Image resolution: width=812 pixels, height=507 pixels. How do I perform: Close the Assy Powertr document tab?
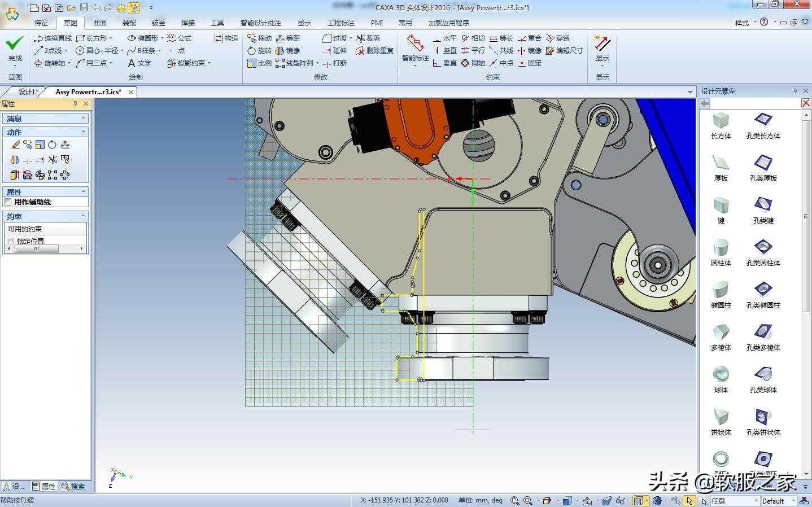point(131,92)
